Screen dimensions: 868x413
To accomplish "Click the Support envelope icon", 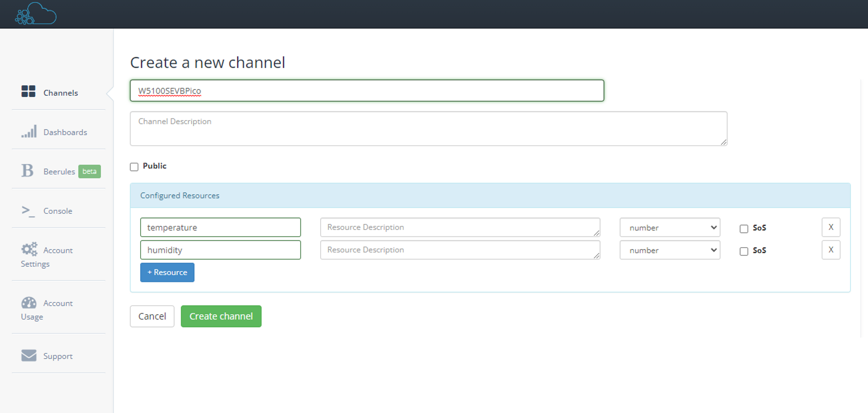I will pos(29,355).
